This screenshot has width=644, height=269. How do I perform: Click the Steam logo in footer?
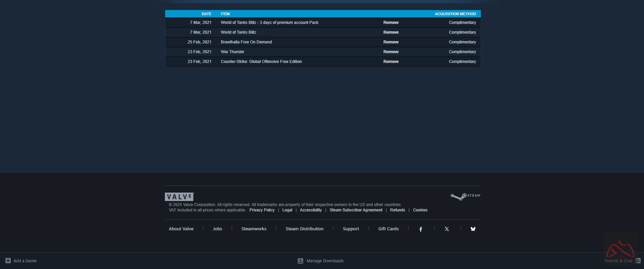point(465,196)
